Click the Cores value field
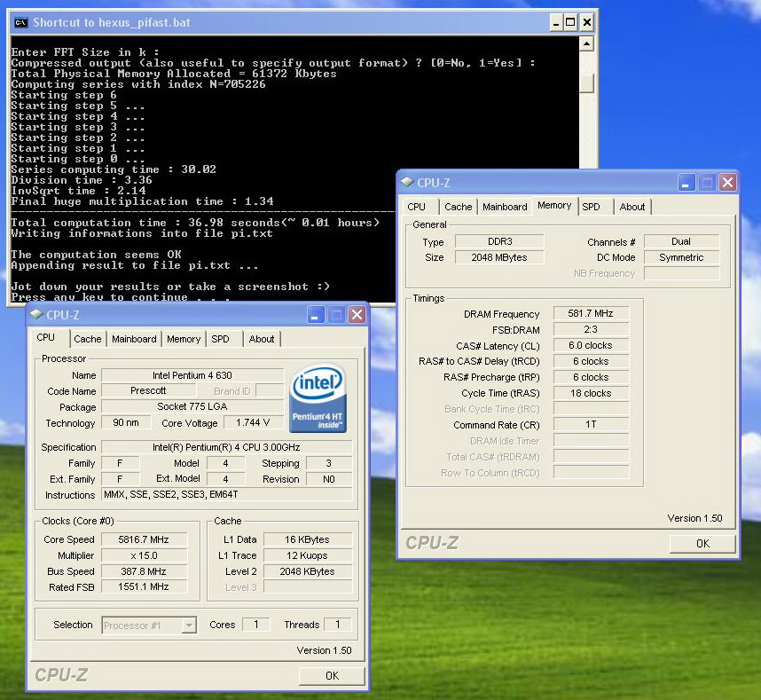 pos(255,625)
